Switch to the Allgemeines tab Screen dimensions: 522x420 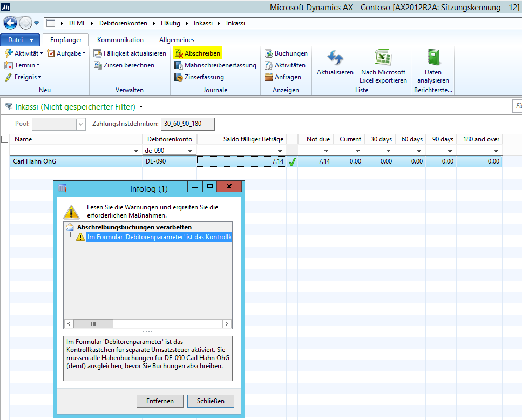click(x=178, y=40)
